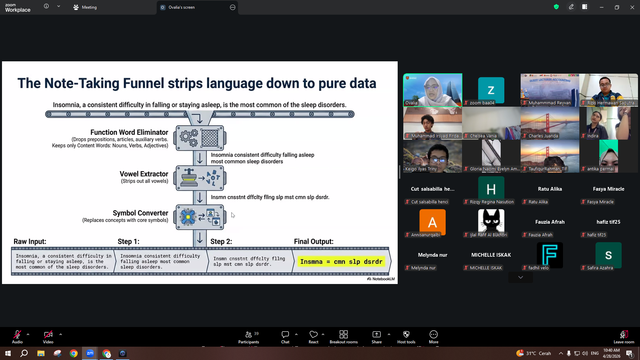
Task: Select the black cat avatar tile
Action: coord(491,222)
